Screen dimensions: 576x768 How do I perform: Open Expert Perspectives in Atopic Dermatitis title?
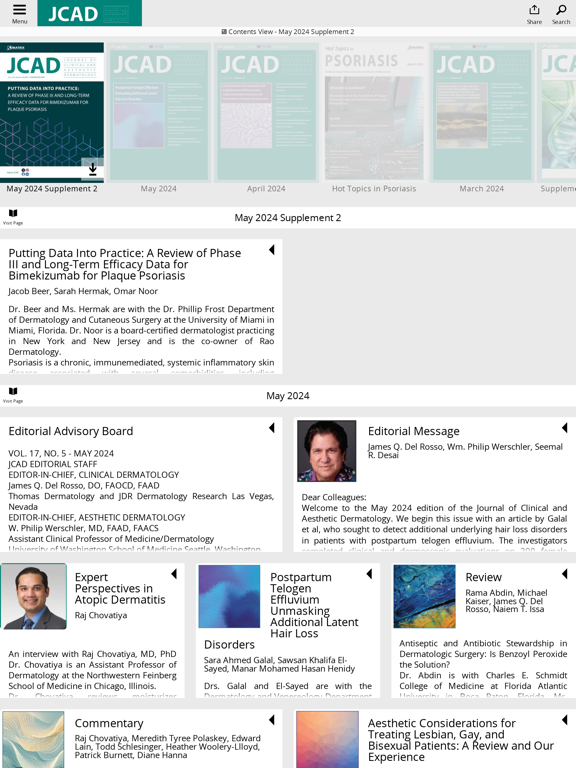click(120, 588)
